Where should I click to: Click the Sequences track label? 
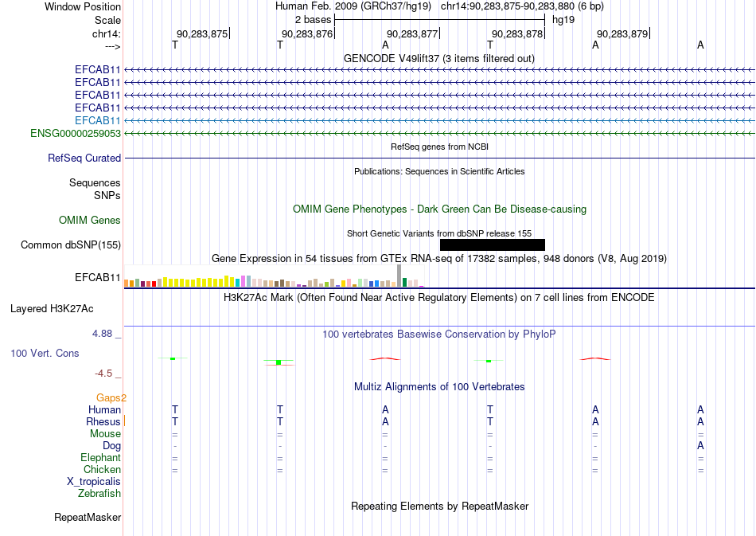pyautogui.click(x=95, y=183)
